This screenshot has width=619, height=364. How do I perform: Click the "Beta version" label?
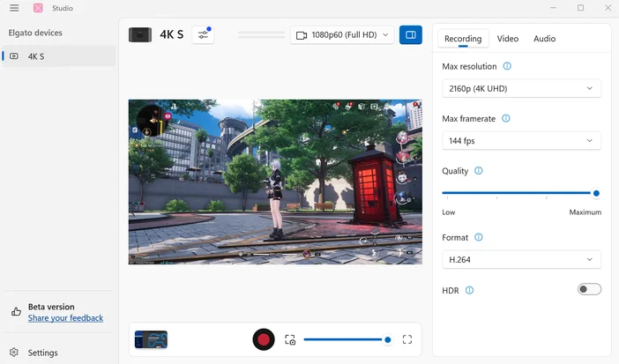coord(51,307)
